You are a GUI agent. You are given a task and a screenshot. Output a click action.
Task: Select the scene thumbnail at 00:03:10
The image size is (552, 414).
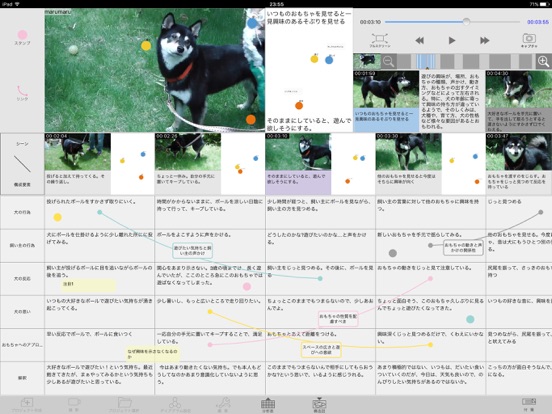pyautogui.click(x=298, y=151)
